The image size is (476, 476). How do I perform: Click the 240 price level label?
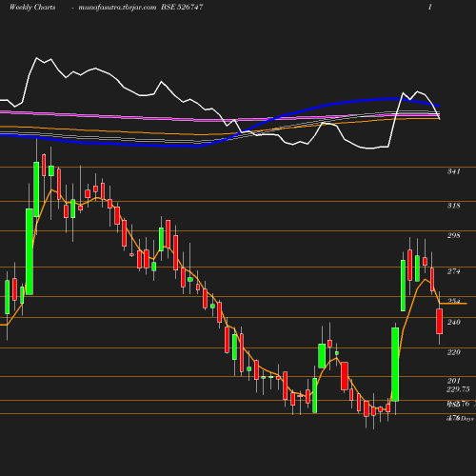(454, 322)
